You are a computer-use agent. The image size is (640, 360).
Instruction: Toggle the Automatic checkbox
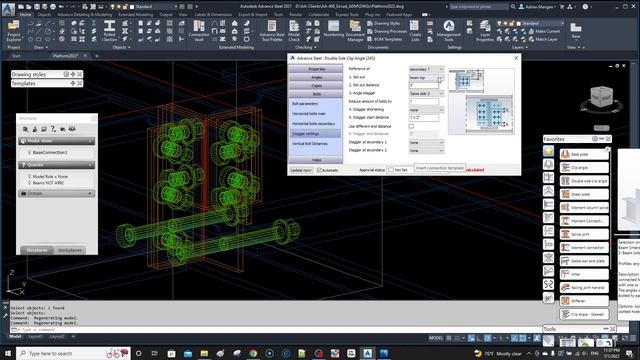pos(320,170)
